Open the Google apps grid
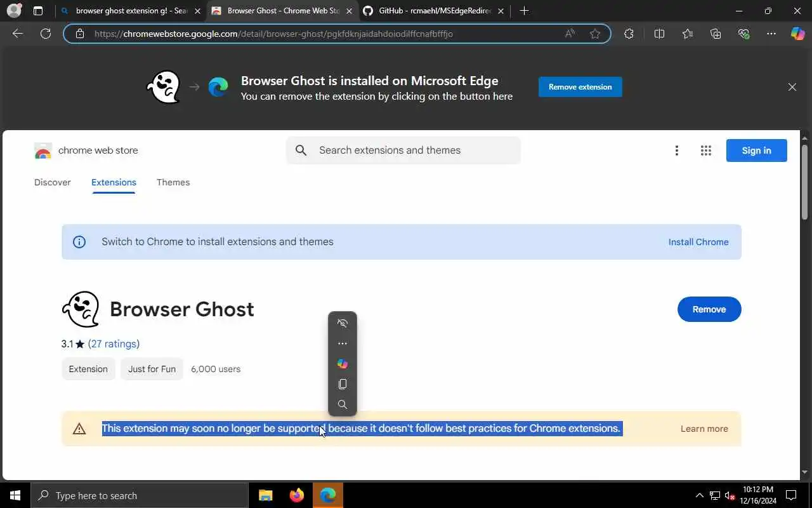 pyautogui.click(x=705, y=150)
